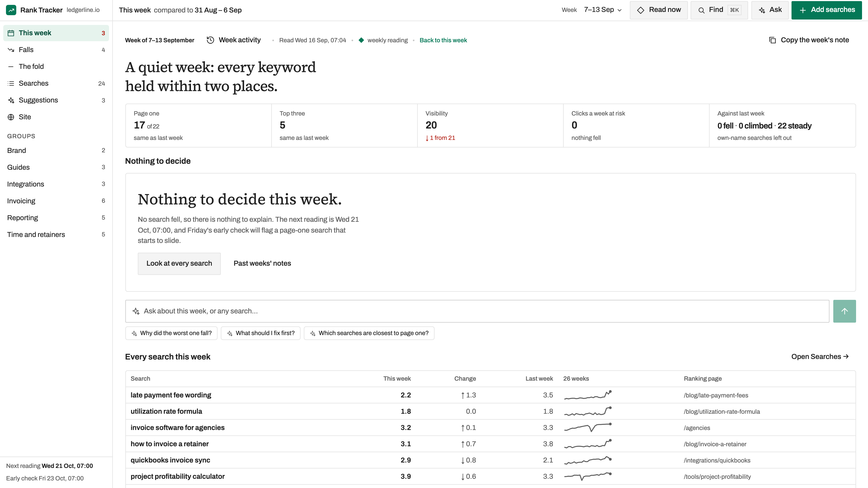Open the Time and retainers group

(x=56, y=235)
